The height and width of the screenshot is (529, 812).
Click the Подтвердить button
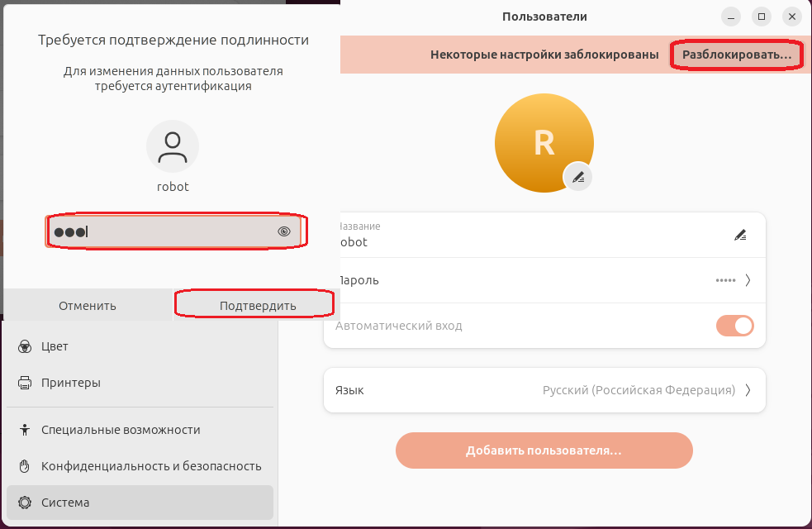click(258, 306)
